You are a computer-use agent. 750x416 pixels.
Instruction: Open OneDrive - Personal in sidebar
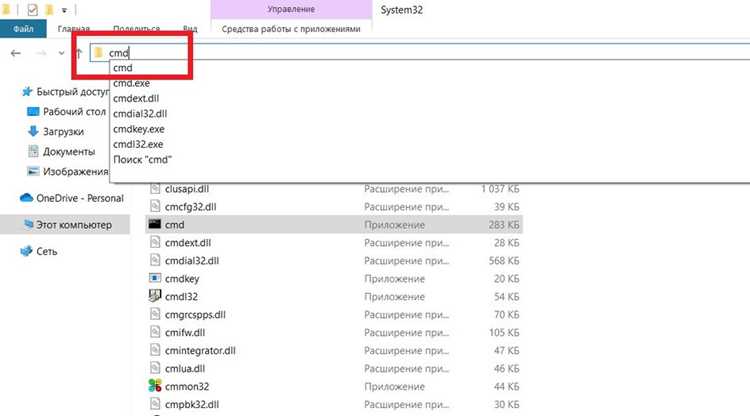pos(80,198)
